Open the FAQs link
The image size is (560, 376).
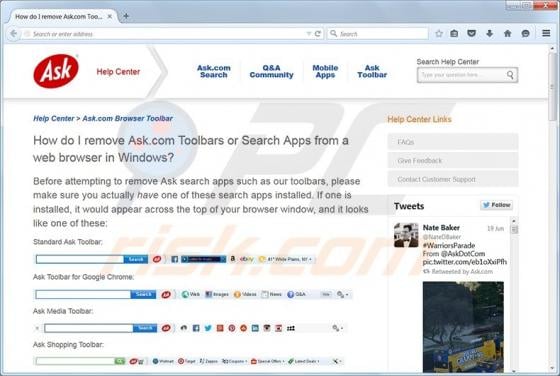[453, 142]
